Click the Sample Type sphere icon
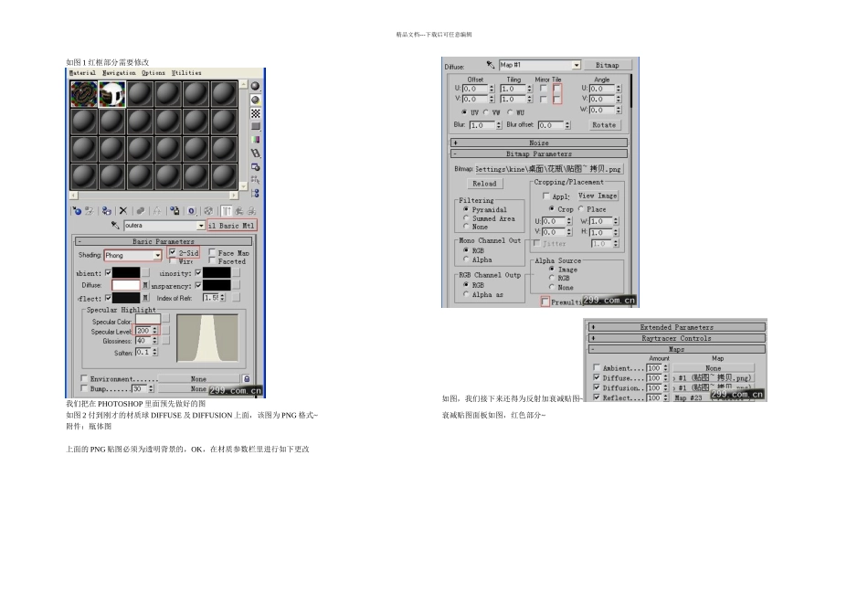This screenshot has height=614, width=868. (255, 87)
